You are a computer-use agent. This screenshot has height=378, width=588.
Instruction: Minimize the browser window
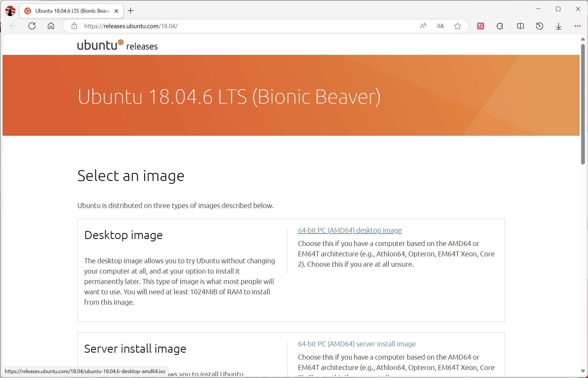pos(538,9)
